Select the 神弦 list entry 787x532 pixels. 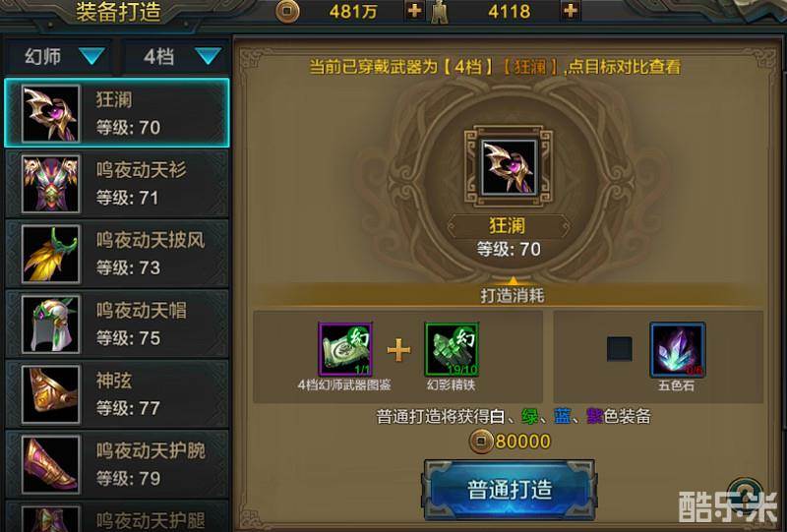[x=117, y=394]
